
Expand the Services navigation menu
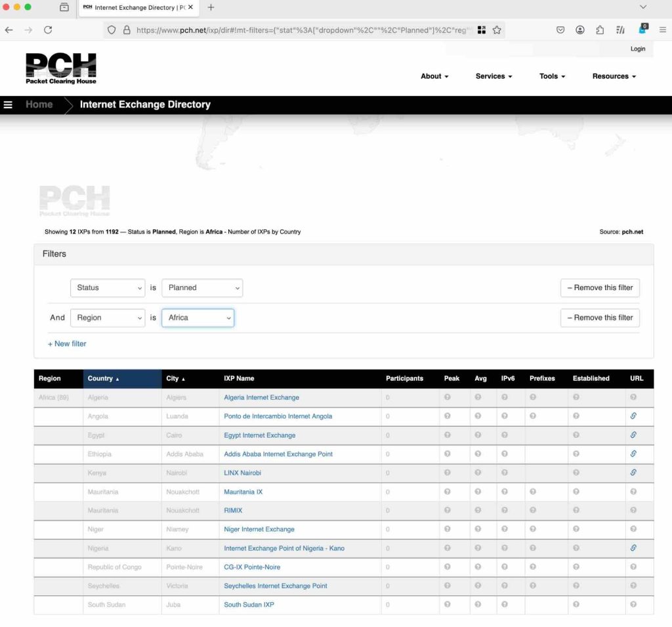(493, 76)
